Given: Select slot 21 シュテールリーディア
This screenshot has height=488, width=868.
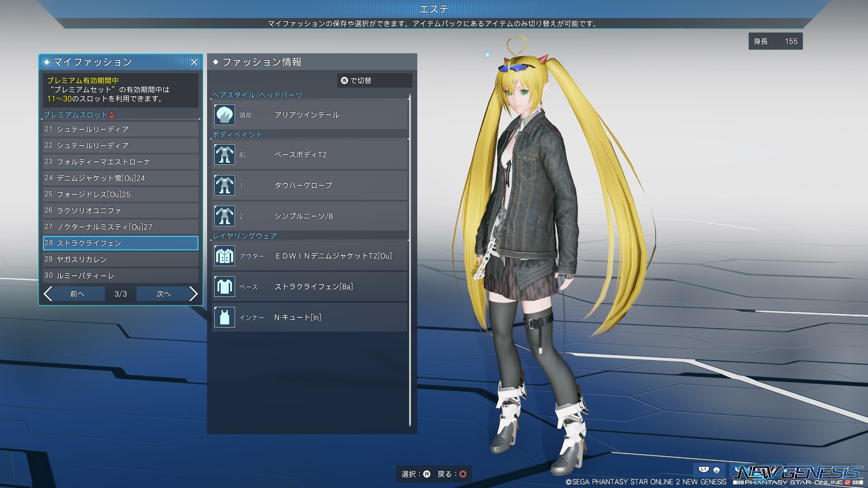Looking at the screenshot, I should coord(121,129).
